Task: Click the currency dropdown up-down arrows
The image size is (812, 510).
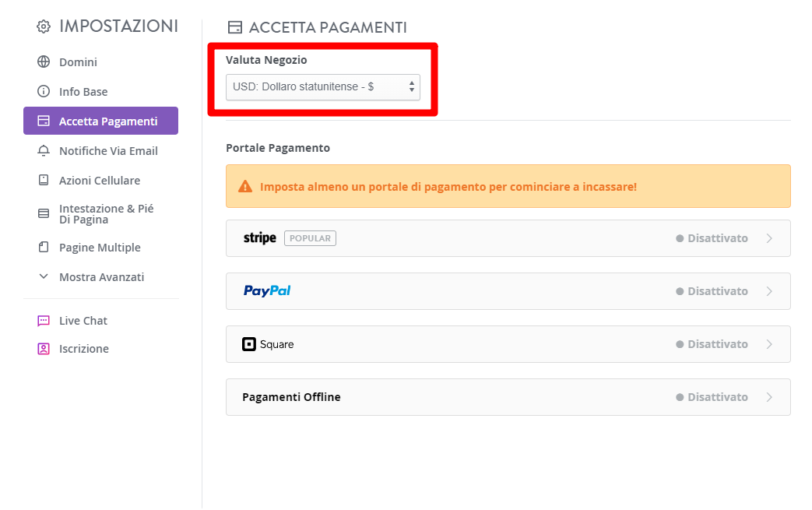Action: click(x=412, y=86)
